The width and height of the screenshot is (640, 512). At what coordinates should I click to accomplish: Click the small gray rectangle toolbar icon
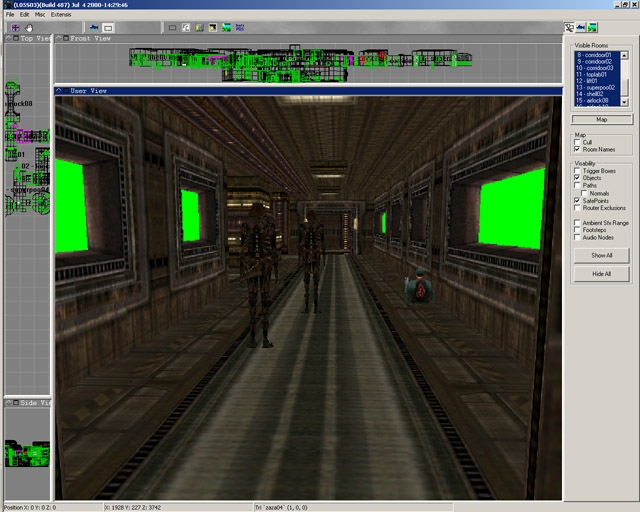click(173, 28)
